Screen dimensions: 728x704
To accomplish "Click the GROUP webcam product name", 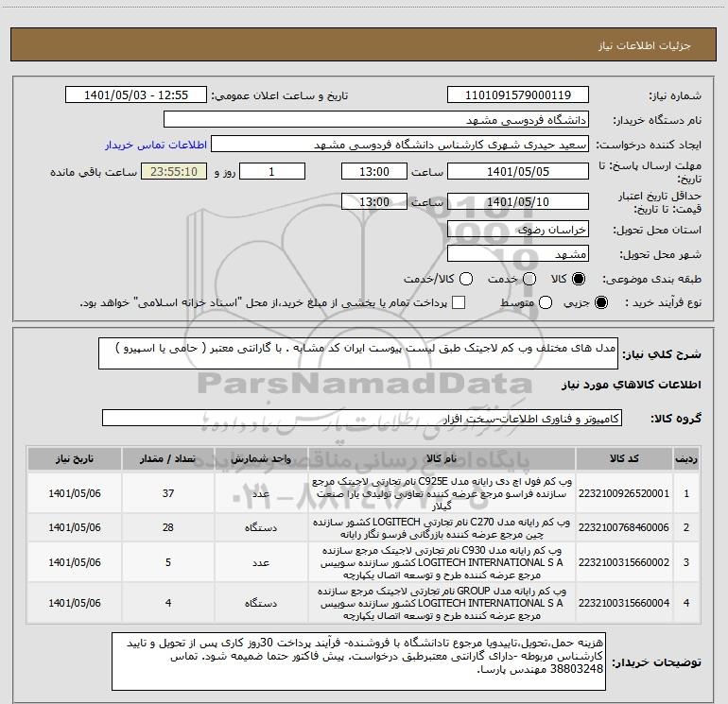I will pos(442,603).
